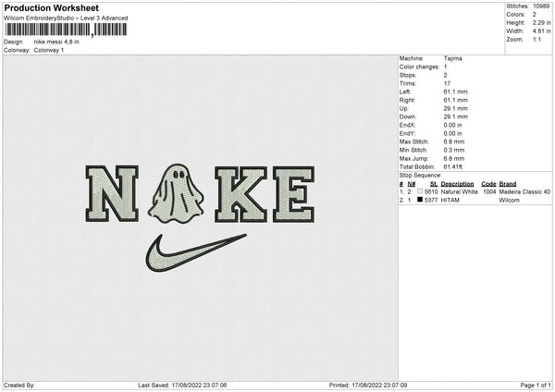Click the black HITAM thread color swatch
Screen dimensions: 555x392
[420, 200]
